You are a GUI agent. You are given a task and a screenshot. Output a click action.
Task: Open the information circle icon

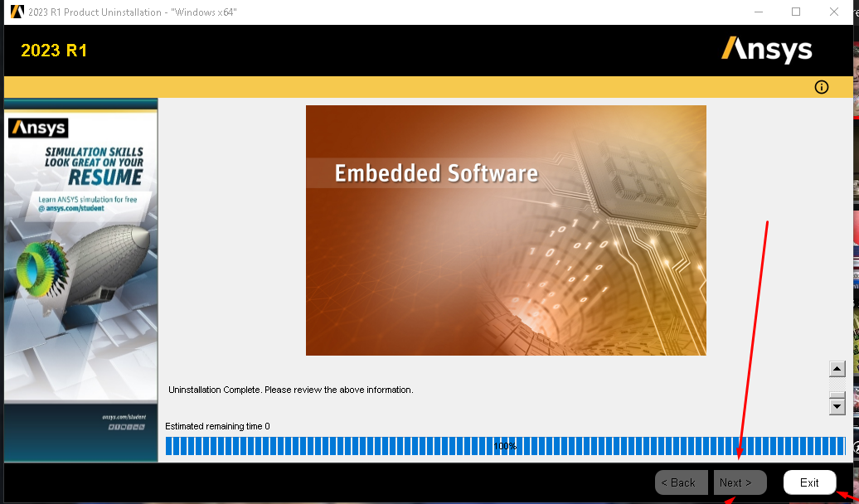(x=821, y=87)
